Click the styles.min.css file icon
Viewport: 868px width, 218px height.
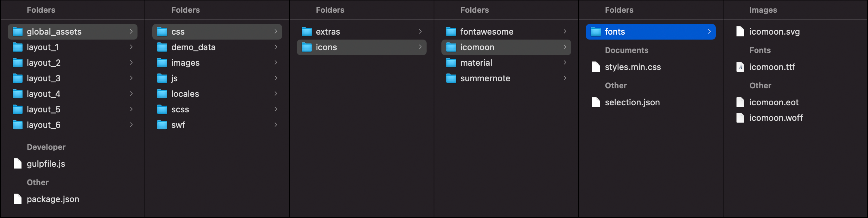[x=596, y=67]
